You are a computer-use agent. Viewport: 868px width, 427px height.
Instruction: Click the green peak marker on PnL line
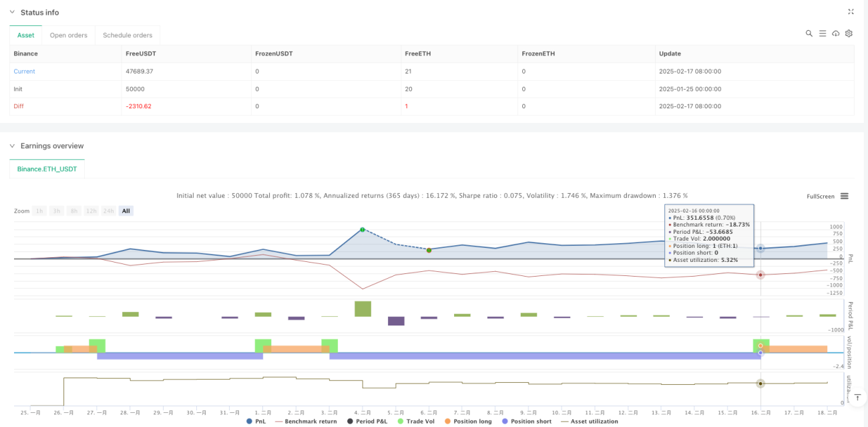tap(362, 229)
